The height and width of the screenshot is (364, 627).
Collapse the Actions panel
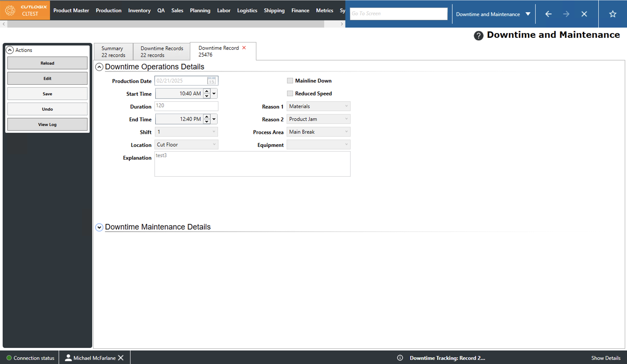[x=10, y=50]
